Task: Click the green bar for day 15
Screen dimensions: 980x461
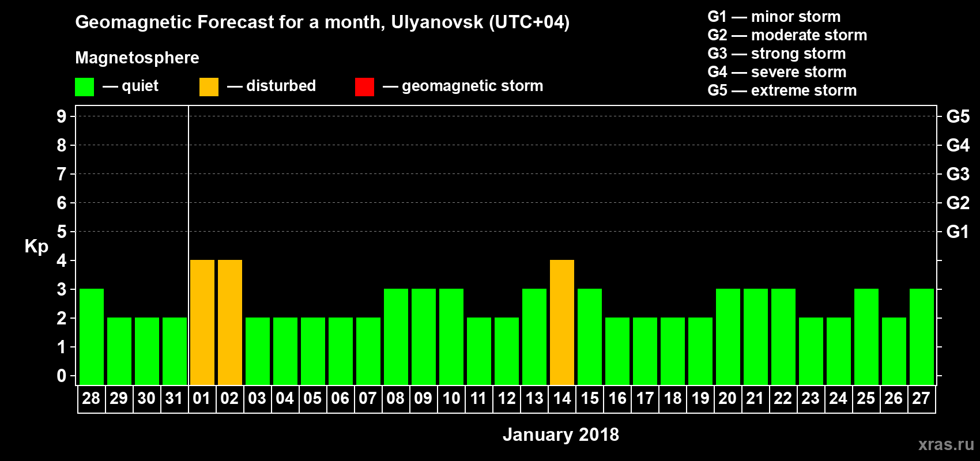Action: pyautogui.click(x=590, y=337)
